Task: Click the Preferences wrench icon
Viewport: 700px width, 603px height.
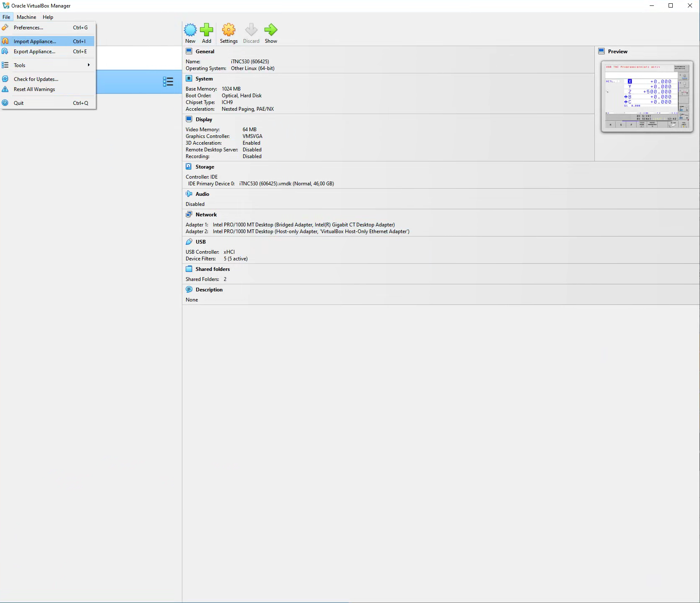Action: coord(5,27)
